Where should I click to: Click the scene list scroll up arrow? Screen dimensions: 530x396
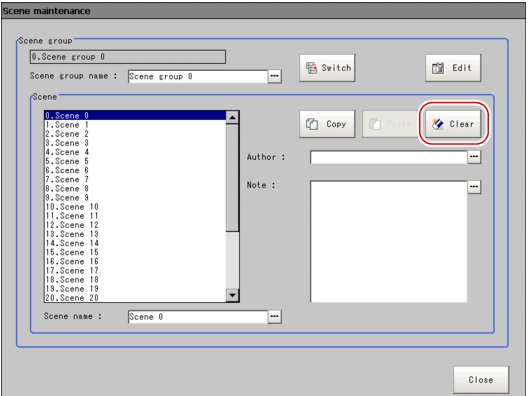pos(232,117)
